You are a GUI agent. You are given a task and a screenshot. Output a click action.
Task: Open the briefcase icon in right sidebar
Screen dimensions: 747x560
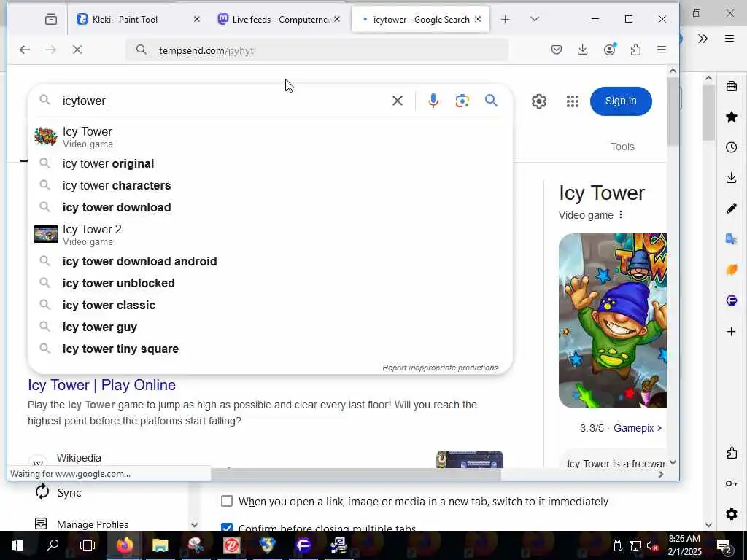tap(731, 86)
